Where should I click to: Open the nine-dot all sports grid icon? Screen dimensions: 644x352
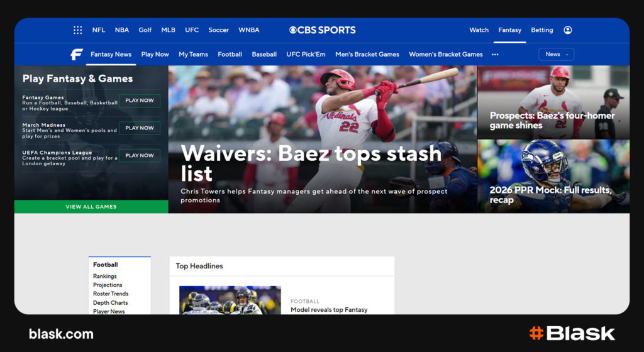pos(77,30)
